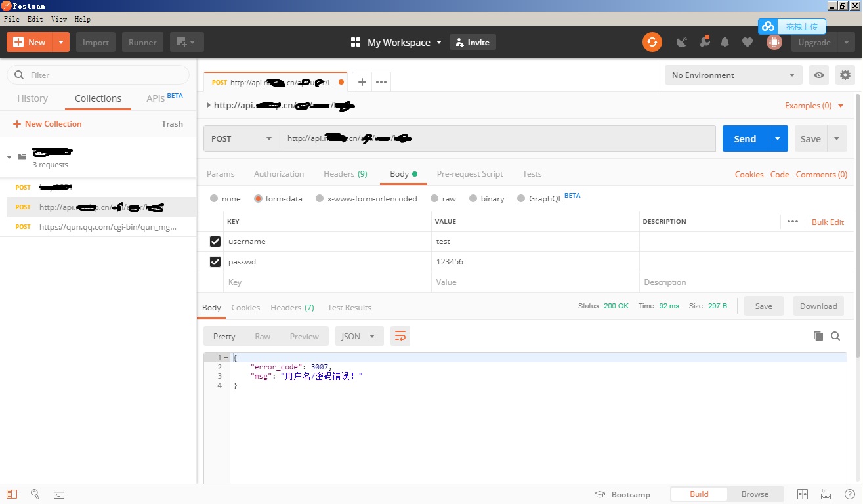Open the Save button dropdown arrow
863x504 pixels.
click(x=837, y=138)
